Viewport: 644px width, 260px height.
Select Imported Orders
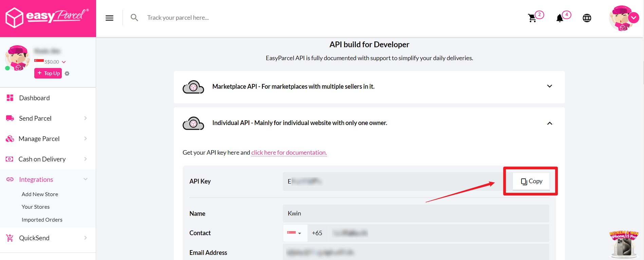[x=42, y=220]
